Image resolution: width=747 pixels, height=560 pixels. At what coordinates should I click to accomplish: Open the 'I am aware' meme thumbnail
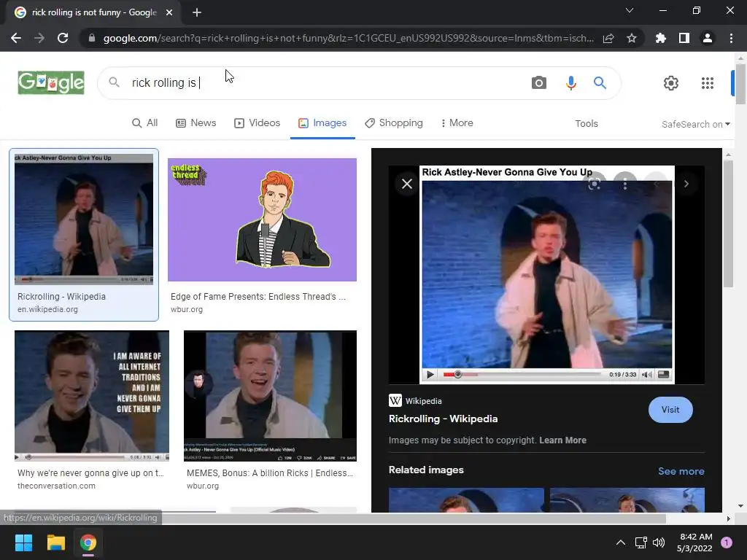point(91,396)
